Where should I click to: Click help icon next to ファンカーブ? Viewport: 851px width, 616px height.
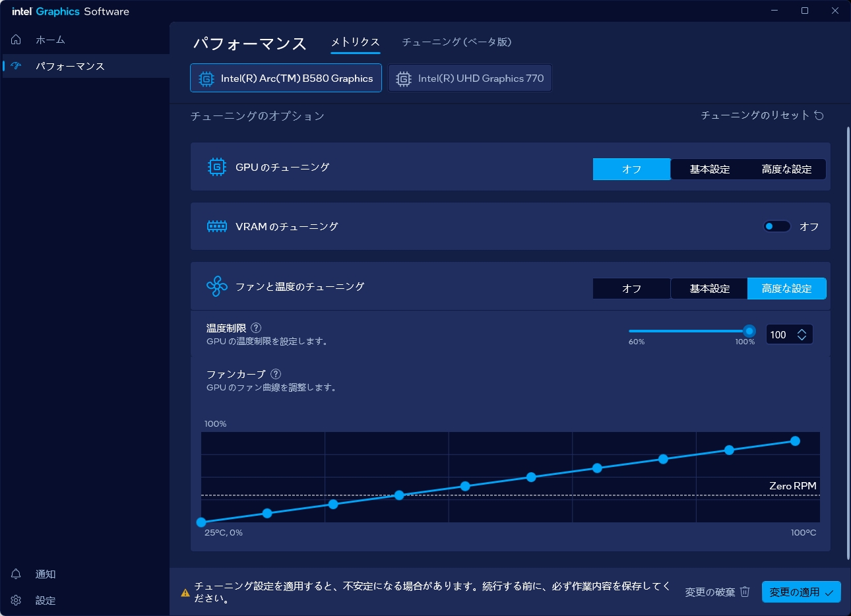276,374
